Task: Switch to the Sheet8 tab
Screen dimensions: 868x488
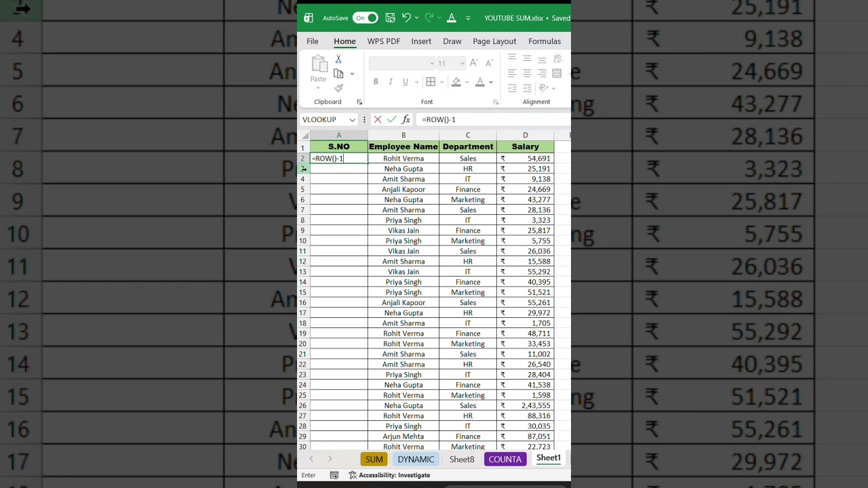Action: tap(462, 460)
